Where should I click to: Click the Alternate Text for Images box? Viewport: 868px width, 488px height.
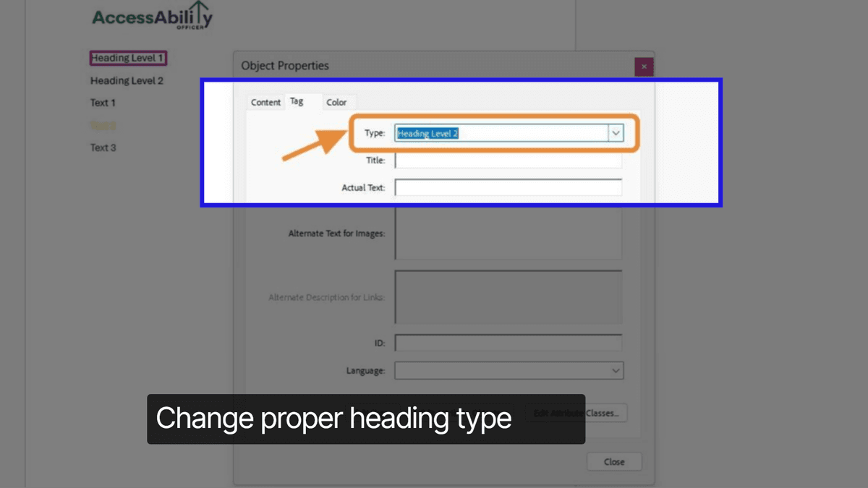(506, 233)
